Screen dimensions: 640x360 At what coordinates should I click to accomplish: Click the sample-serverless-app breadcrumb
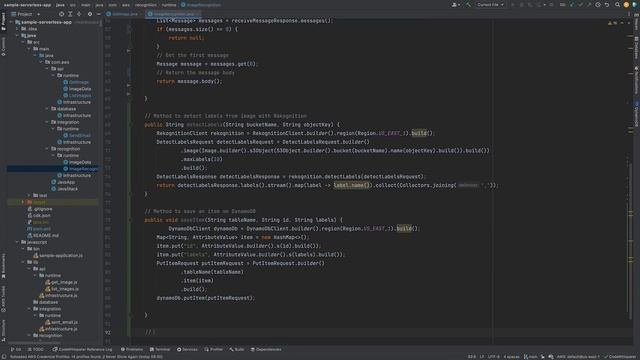27,5
